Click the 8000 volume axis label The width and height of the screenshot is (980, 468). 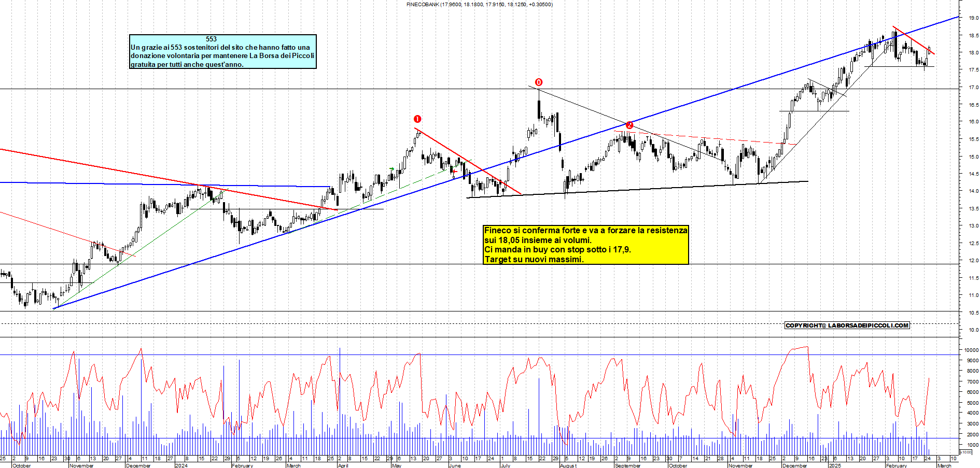(973, 371)
